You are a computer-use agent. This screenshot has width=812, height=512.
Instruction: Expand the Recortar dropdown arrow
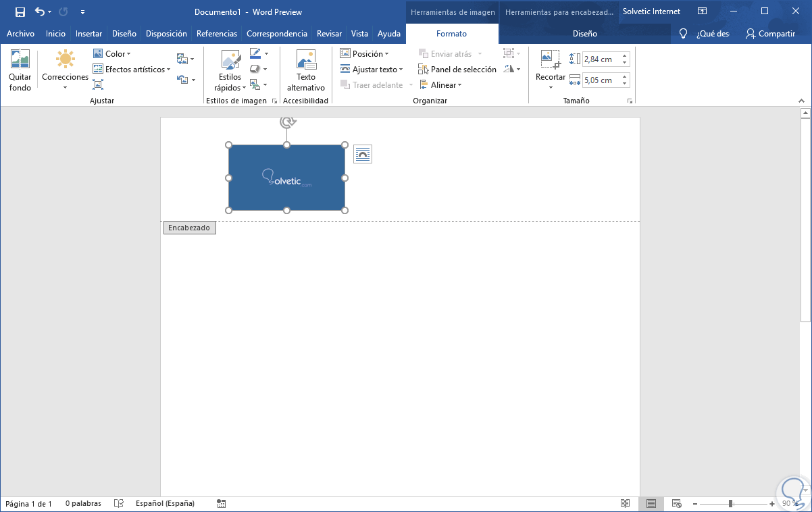pos(551,88)
